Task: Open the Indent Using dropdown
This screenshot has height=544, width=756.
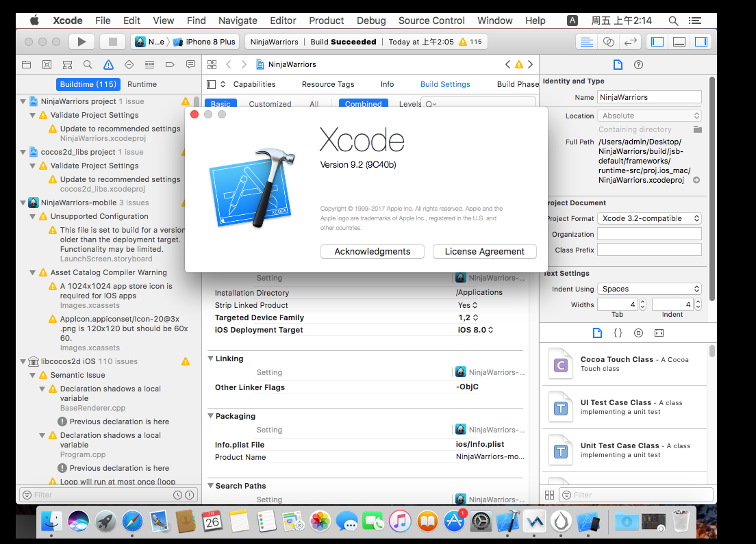Action: point(649,289)
